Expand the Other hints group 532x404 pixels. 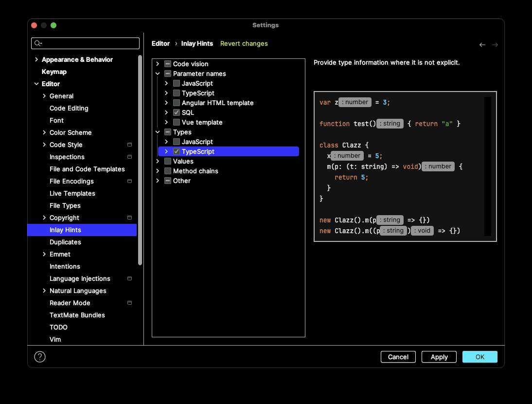[158, 181]
